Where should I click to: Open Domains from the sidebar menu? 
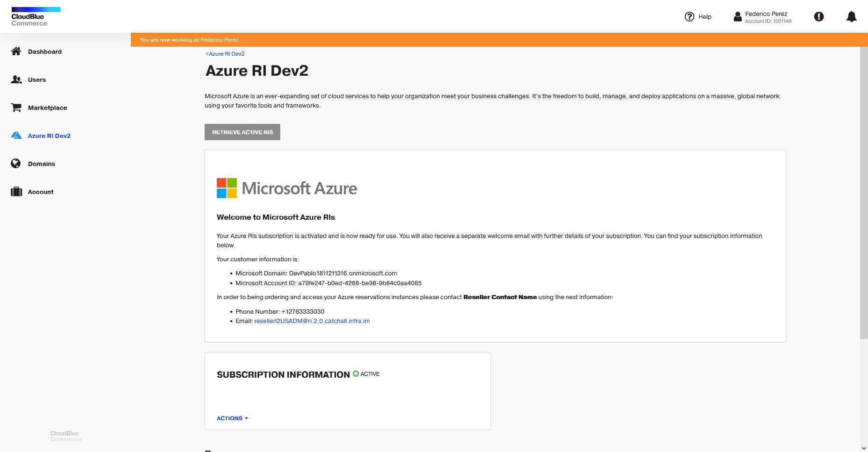click(42, 164)
